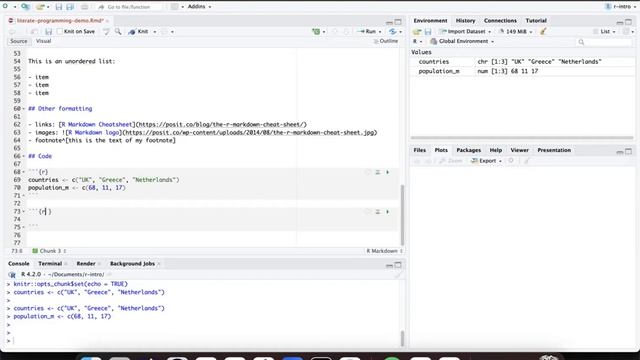Open the Addins dropdown menu

point(199,7)
